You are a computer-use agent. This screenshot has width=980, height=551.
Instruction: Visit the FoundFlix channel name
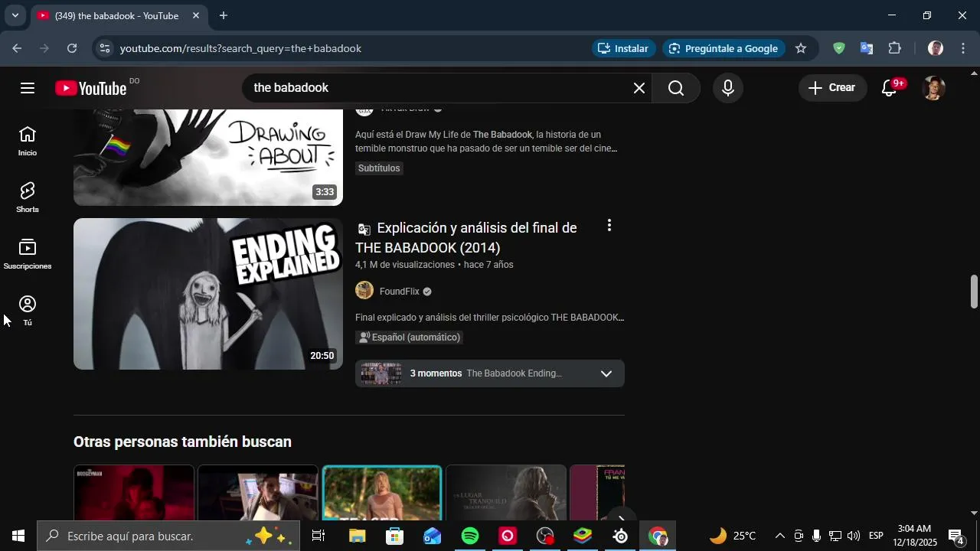click(x=400, y=292)
